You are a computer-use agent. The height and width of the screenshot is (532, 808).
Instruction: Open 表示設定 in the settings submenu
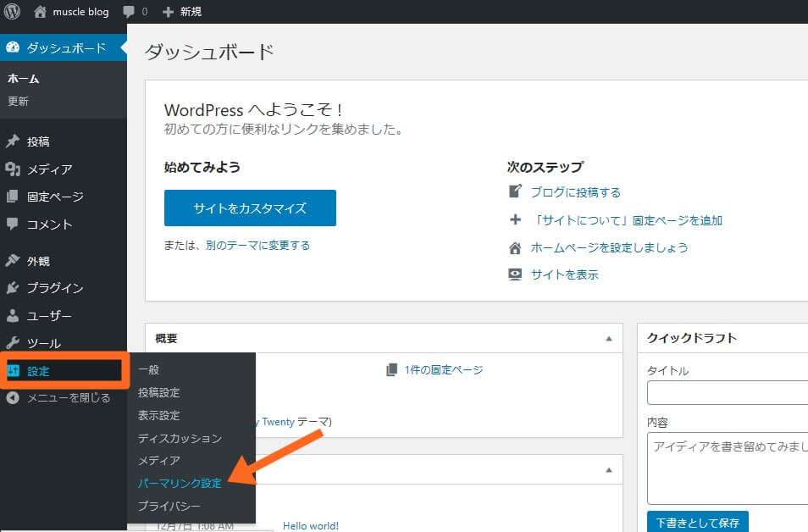coord(158,415)
